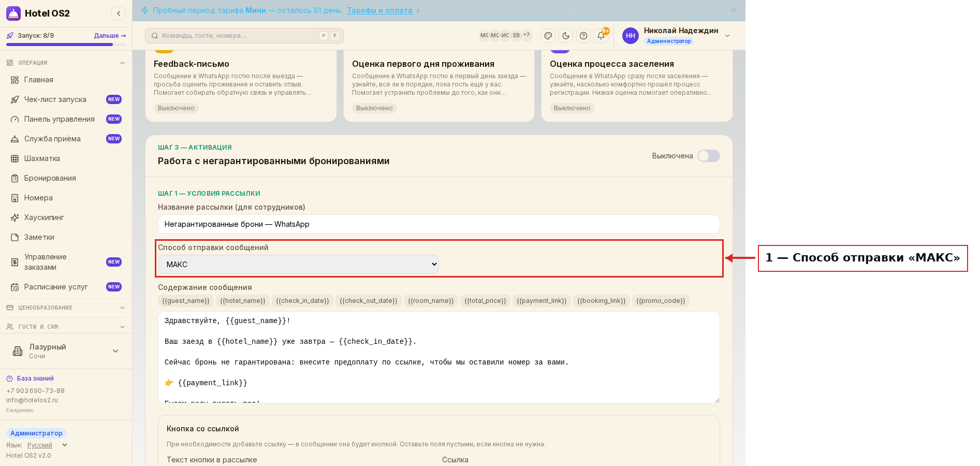Open Главная in the sidebar
The image size is (980, 466).
(66, 80)
